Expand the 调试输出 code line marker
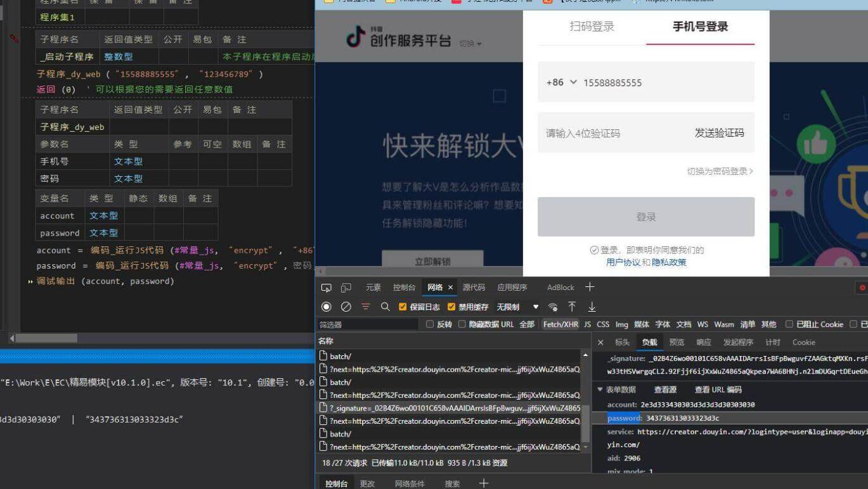The image size is (868, 489). coord(30,281)
